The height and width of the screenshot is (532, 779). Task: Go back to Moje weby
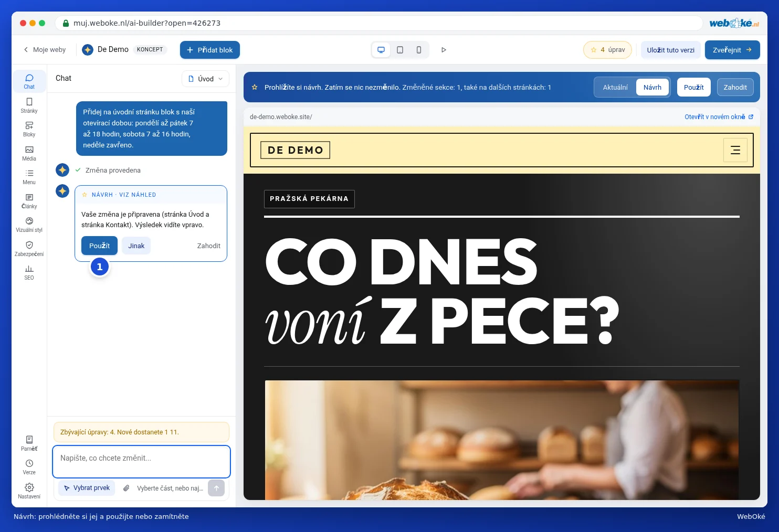pyautogui.click(x=45, y=50)
